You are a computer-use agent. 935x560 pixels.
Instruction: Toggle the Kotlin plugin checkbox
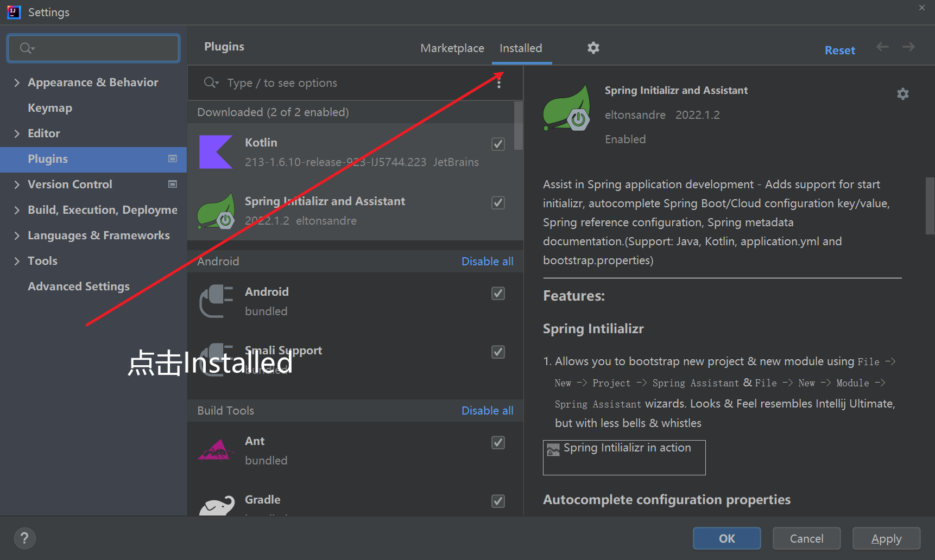coord(498,144)
